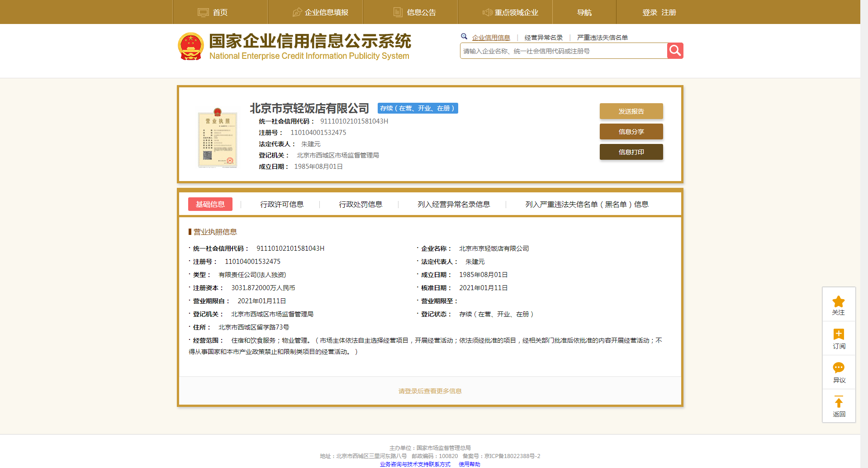Click the document icon beside 信息公告
This screenshot has height=468, width=868.
(x=398, y=12)
